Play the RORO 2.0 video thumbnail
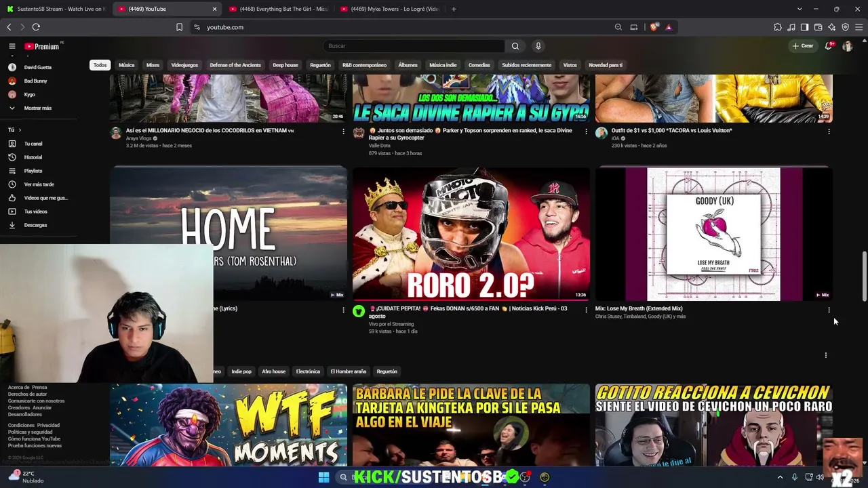This screenshot has width=868, height=488. click(471, 234)
